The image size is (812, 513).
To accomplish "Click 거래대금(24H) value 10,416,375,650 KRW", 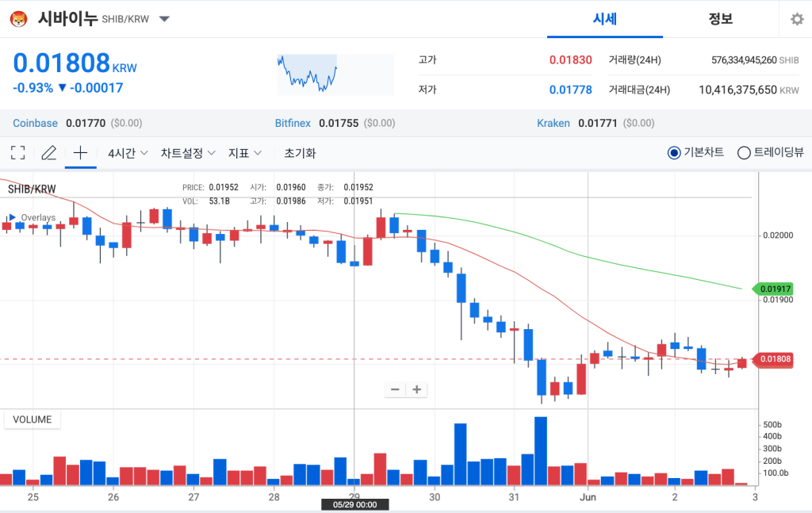I will (749, 90).
